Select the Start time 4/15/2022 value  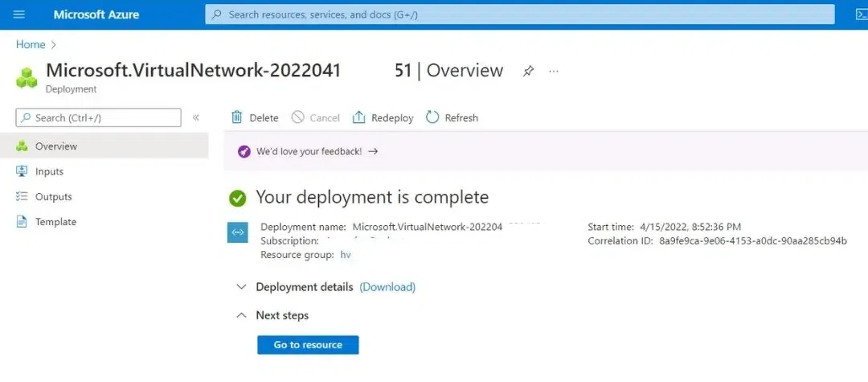coord(690,227)
